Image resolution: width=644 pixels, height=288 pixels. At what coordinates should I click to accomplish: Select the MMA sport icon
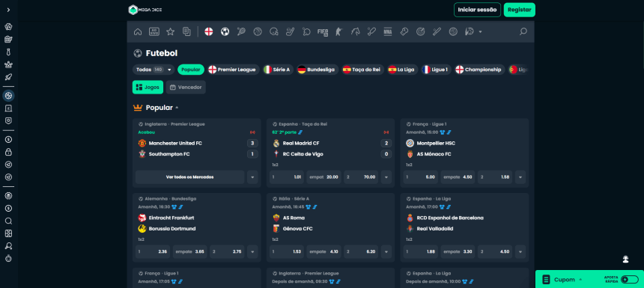pos(387,31)
